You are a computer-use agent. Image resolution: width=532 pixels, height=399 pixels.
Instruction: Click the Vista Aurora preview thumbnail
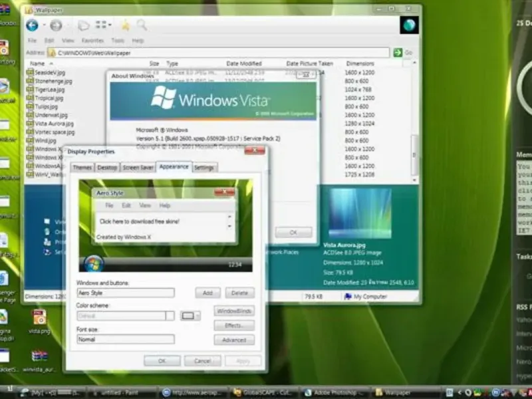pyautogui.click(x=360, y=213)
